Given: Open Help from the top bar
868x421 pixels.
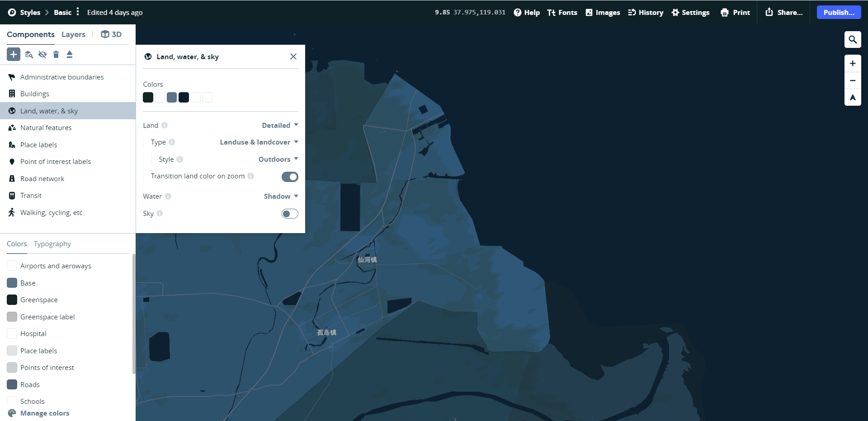Looking at the screenshot, I should pyautogui.click(x=527, y=13).
